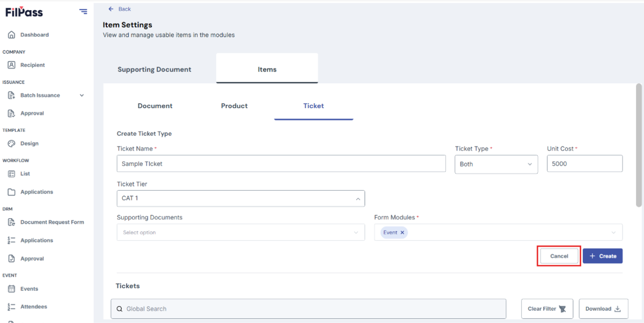Viewport: 644px width, 323px height.
Task: Collapse the Ticket Tier CAT 1 dropdown
Action: 241,198
